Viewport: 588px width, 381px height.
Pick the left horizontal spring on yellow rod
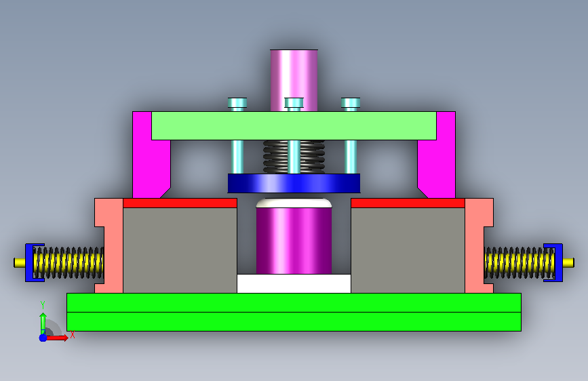(x=68, y=262)
